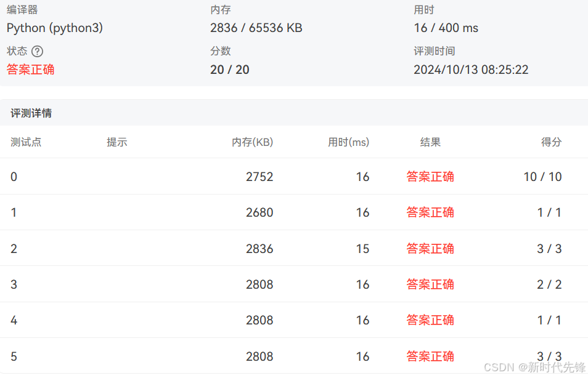Click the 答案正确 result for test point 0
Screen dimensions: 588x378
430,177
